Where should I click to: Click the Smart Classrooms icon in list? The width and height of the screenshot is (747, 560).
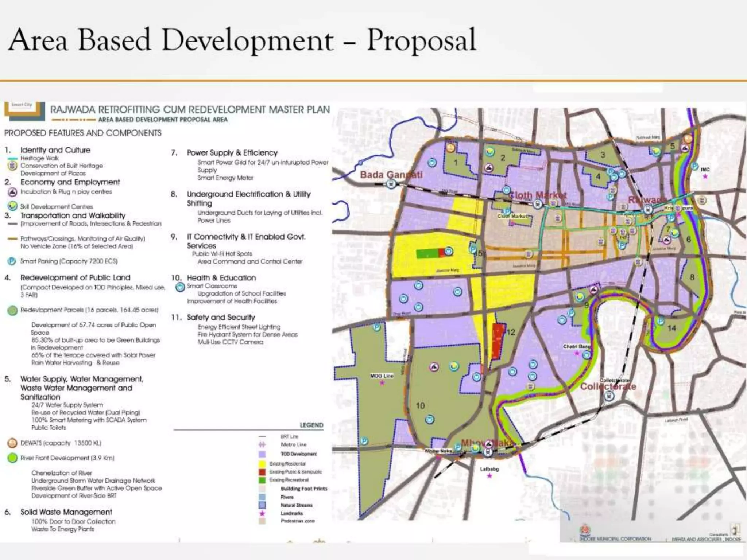click(x=180, y=287)
